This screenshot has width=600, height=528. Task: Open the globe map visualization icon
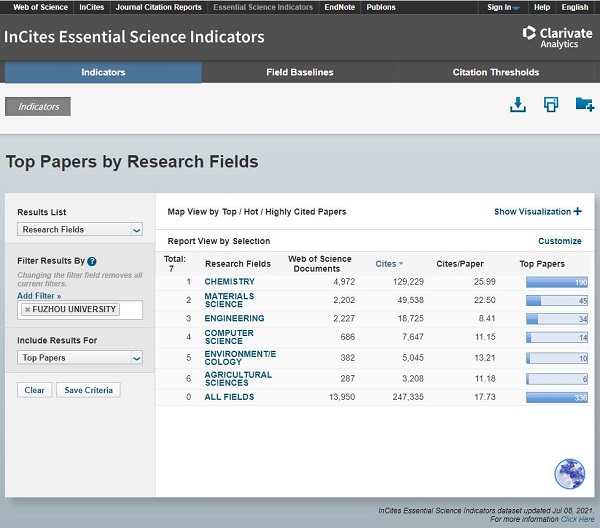[x=569, y=473]
